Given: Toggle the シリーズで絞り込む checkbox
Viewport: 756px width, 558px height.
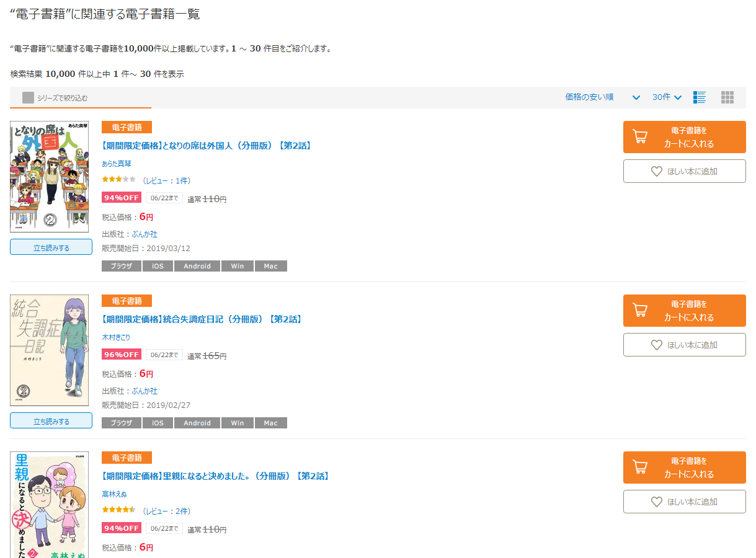Looking at the screenshot, I should pos(28,97).
